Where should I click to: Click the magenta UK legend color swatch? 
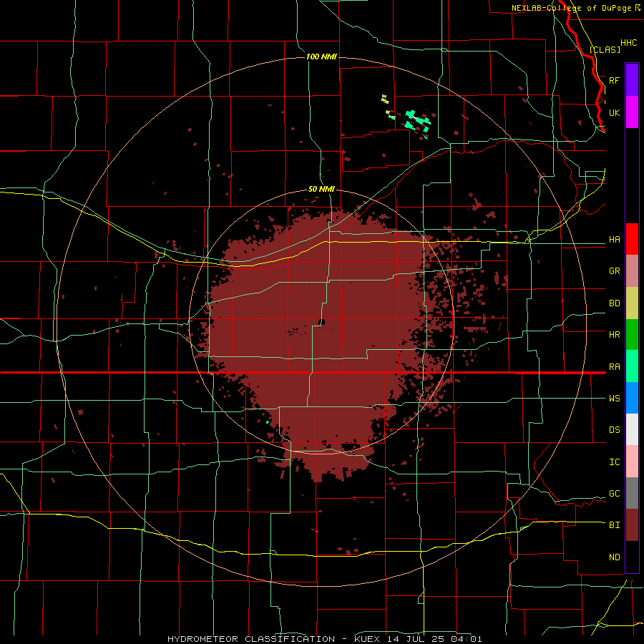coord(632,112)
